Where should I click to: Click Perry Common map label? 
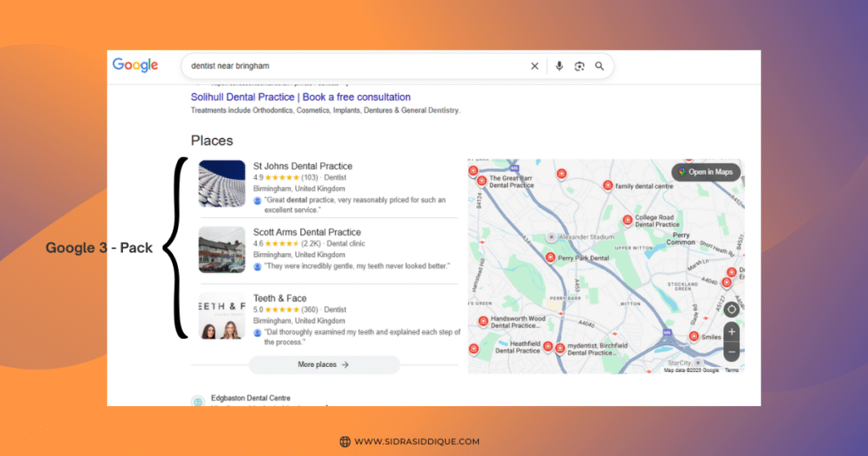(x=681, y=238)
